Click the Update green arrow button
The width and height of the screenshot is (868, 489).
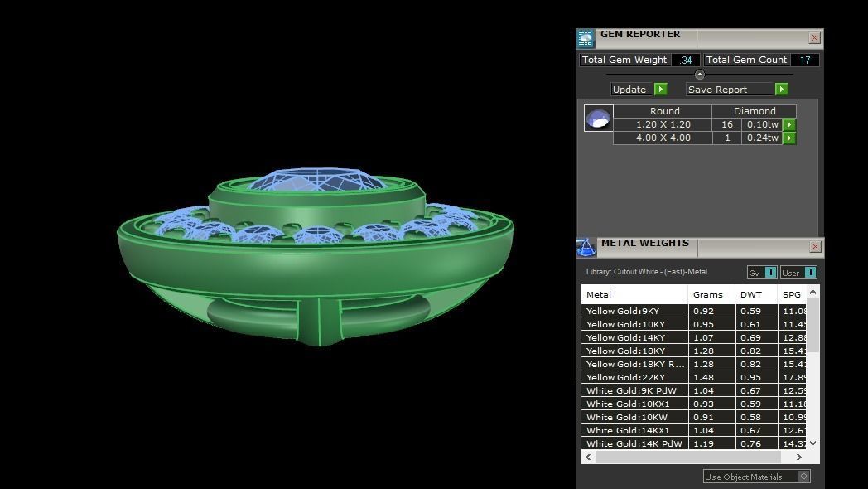[661, 90]
